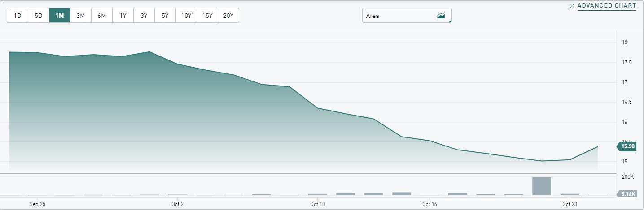Click the Sep 25 date label
Viewport: 644px width, 210px height.
click(37, 204)
